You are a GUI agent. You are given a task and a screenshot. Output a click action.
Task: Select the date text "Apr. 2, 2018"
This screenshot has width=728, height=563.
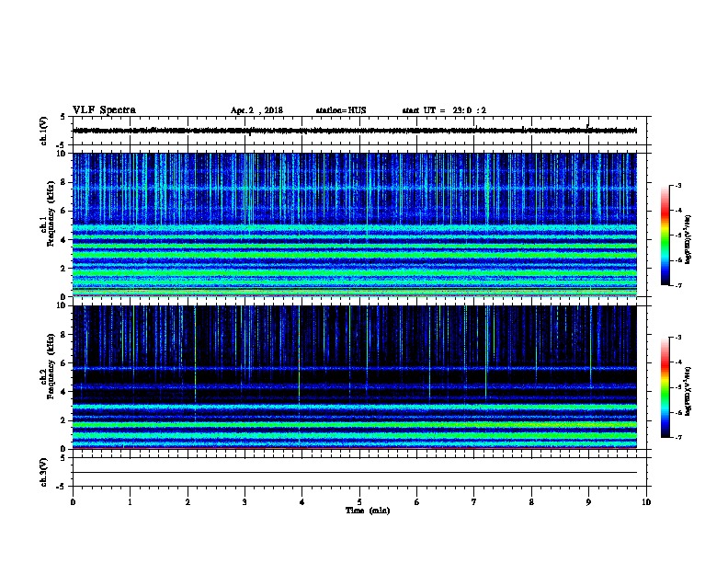click(x=256, y=110)
